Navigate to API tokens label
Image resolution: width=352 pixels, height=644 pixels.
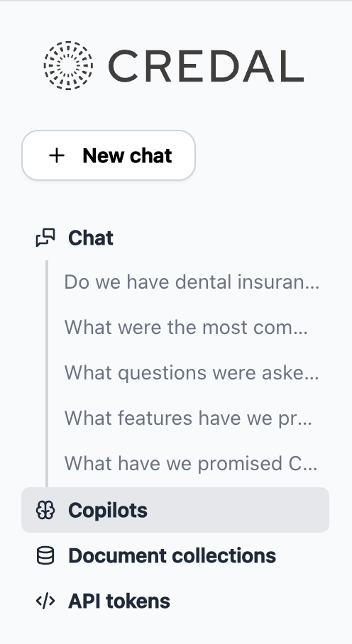point(119,601)
